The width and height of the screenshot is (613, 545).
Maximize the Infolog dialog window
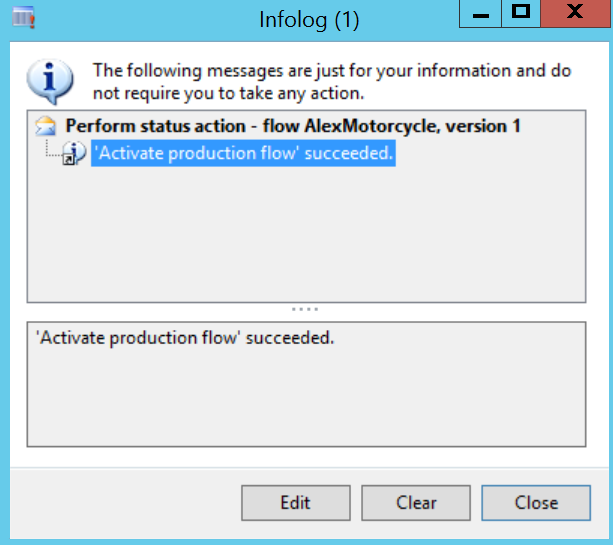tap(520, 13)
